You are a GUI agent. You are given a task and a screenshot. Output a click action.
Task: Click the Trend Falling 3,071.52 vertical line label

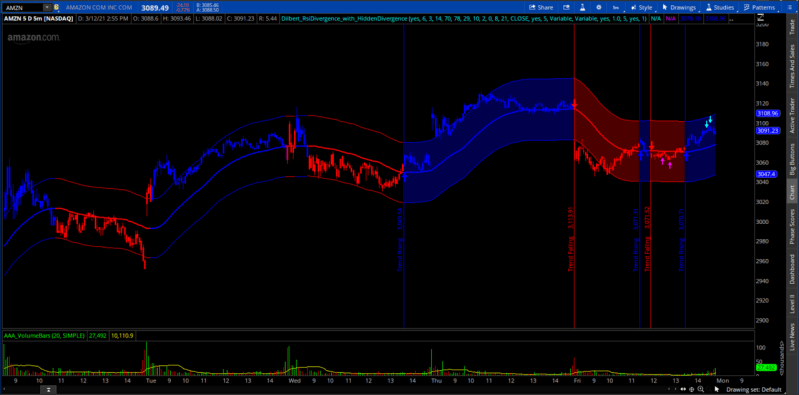pyautogui.click(x=647, y=239)
